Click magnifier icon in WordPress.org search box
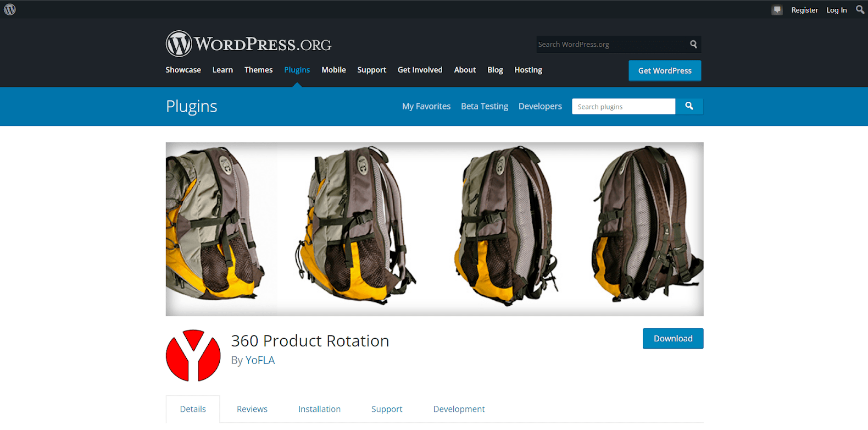The height and width of the screenshot is (430, 868). pos(693,45)
